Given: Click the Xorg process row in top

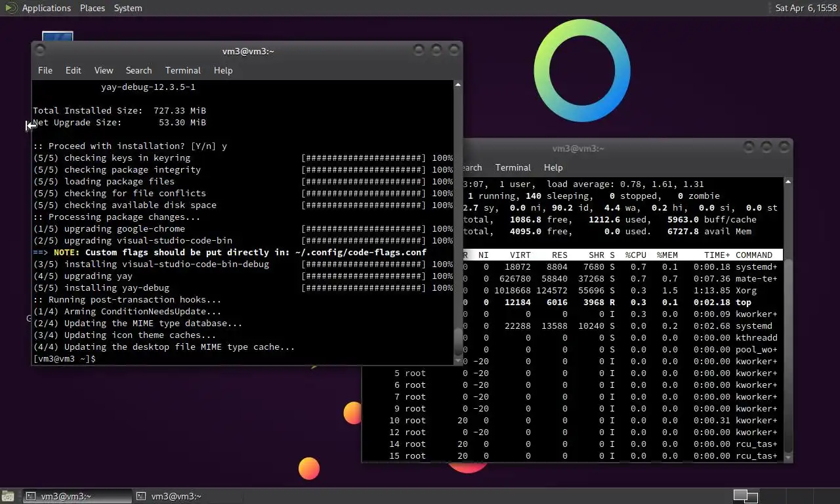Looking at the screenshot, I should coord(621,290).
